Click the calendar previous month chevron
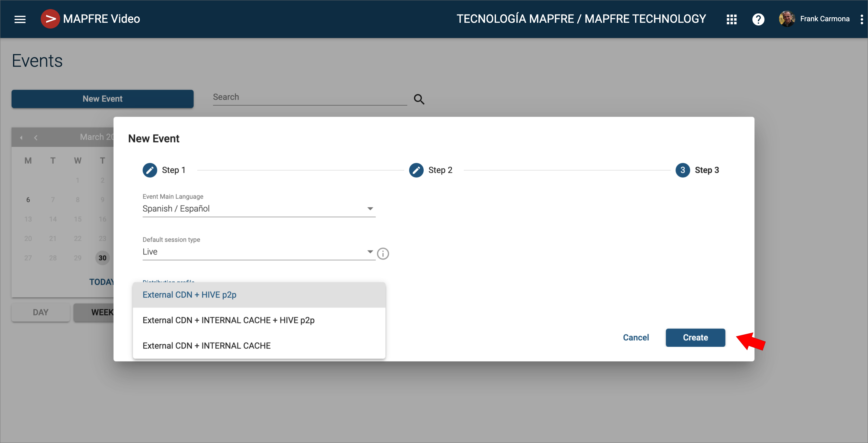This screenshot has width=868, height=443. click(36, 138)
